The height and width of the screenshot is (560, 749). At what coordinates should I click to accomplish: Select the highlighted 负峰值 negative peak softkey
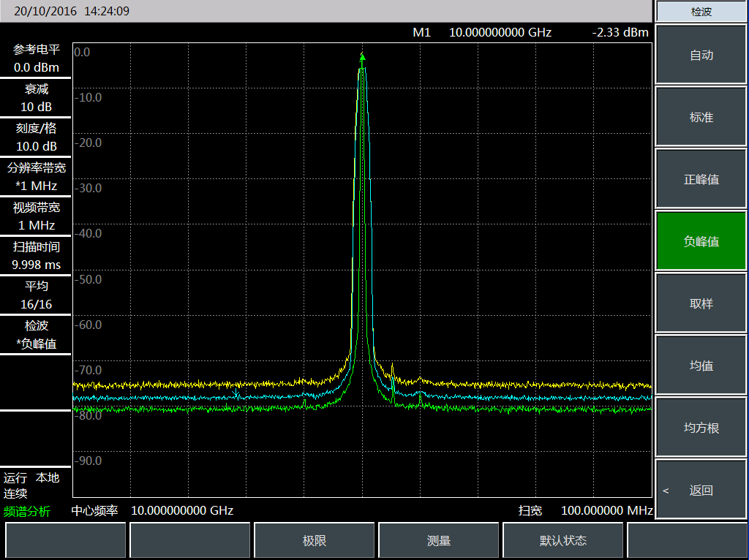pyautogui.click(x=701, y=242)
